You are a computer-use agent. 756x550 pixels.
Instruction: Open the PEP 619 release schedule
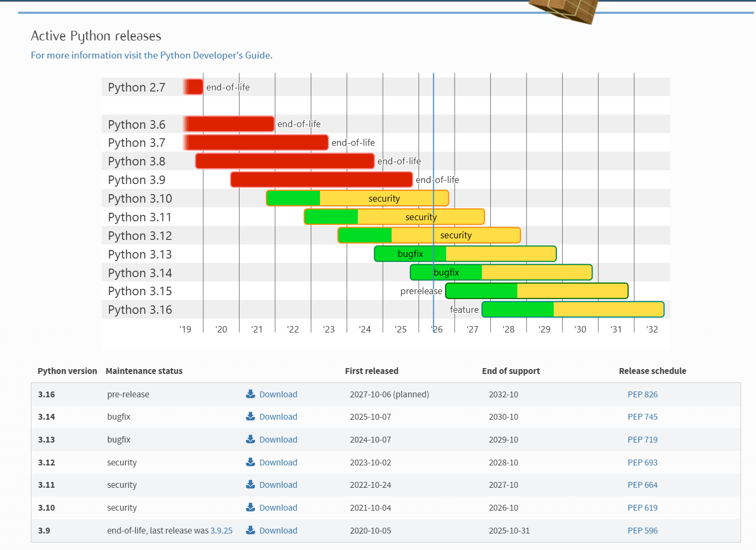[x=643, y=507]
